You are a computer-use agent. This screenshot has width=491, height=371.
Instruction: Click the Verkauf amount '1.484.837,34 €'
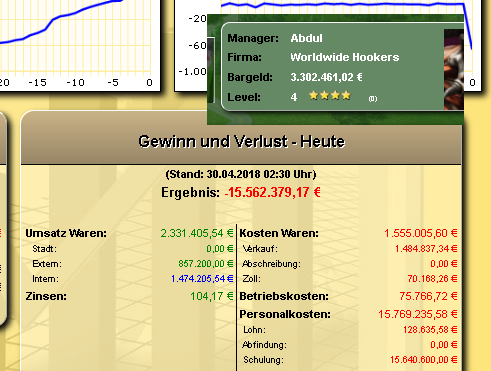click(x=426, y=249)
